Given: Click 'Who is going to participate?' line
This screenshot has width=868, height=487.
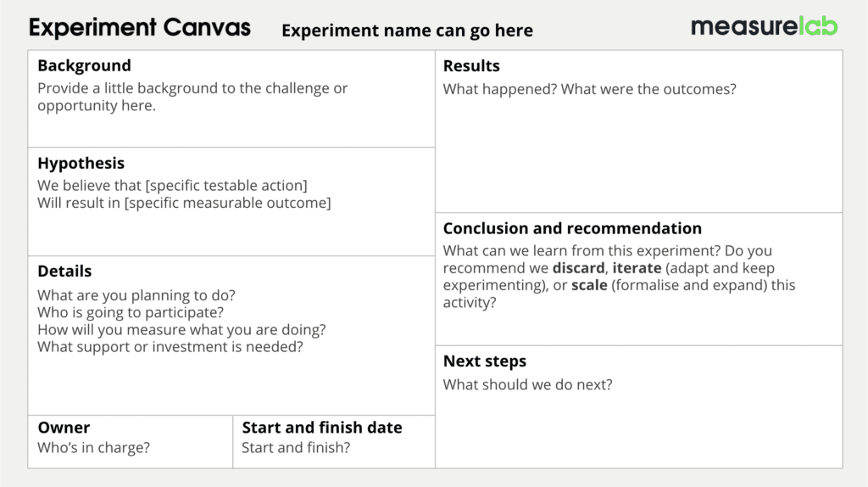Looking at the screenshot, I should pos(131,312).
